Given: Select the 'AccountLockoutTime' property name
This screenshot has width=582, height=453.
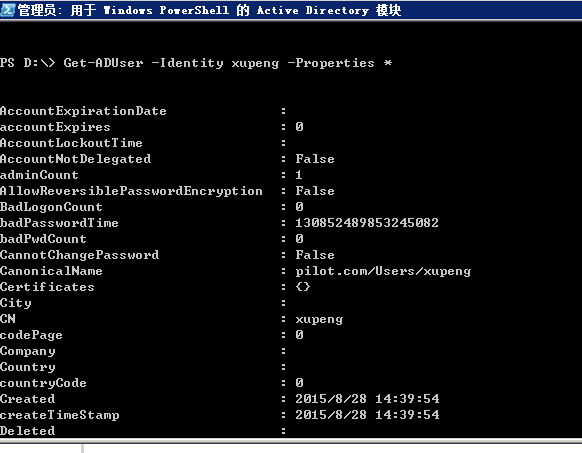Looking at the screenshot, I should click(71, 143).
